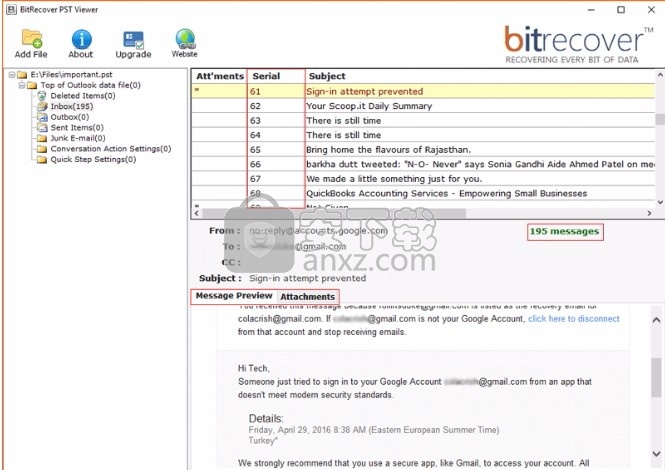Image resolution: width=665 pixels, height=470 pixels.
Task: Select E:\Files\important.pst tree root
Action: [x=71, y=75]
